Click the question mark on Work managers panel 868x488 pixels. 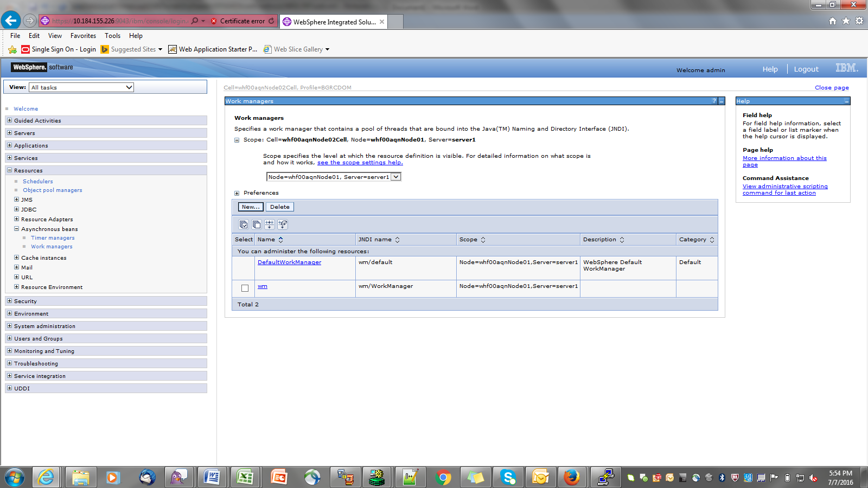pos(714,101)
